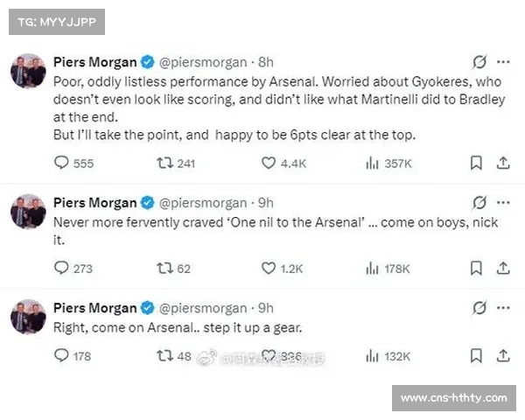
Task: Share the 'Poor, oddly listless' tweet
Action: point(503,163)
